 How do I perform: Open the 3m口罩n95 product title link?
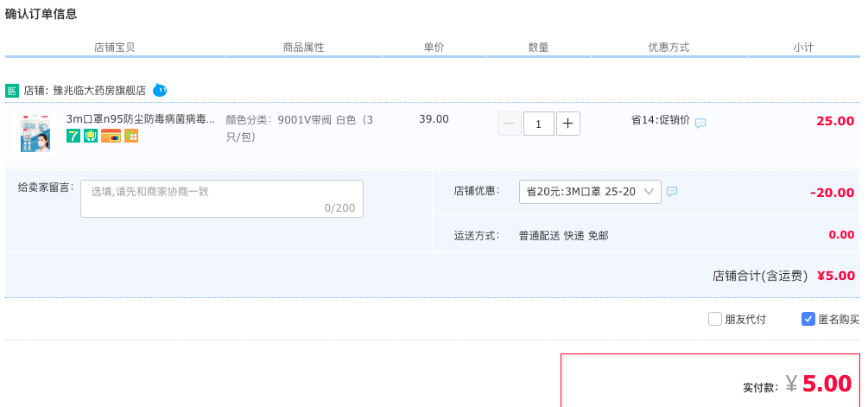(140, 119)
